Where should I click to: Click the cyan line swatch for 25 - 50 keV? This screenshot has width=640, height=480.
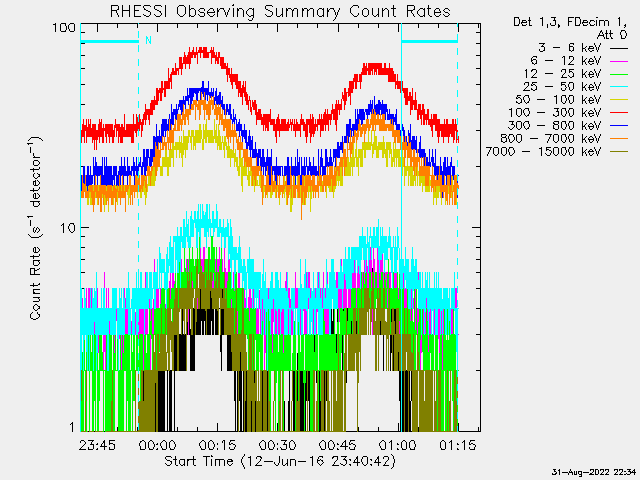pyautogui.click(x=618, y=87)
